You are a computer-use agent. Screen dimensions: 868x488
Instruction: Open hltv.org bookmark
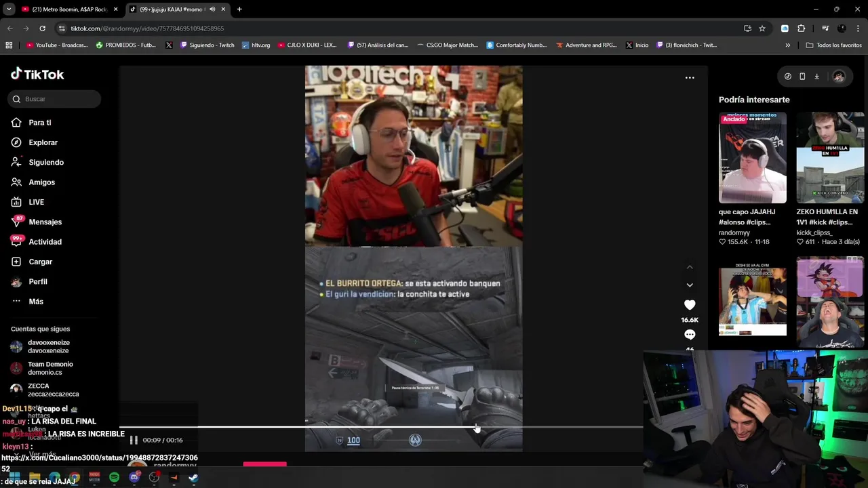click(256, 45)
